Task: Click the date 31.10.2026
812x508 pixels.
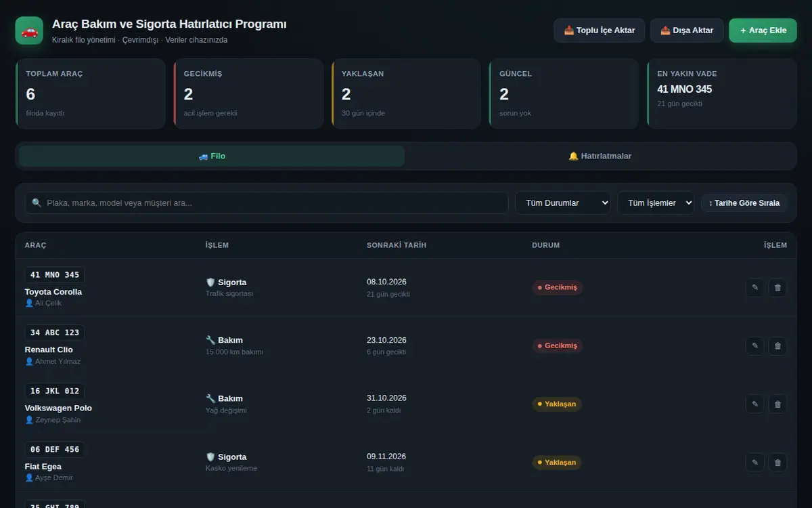Action: pos(386,398)
